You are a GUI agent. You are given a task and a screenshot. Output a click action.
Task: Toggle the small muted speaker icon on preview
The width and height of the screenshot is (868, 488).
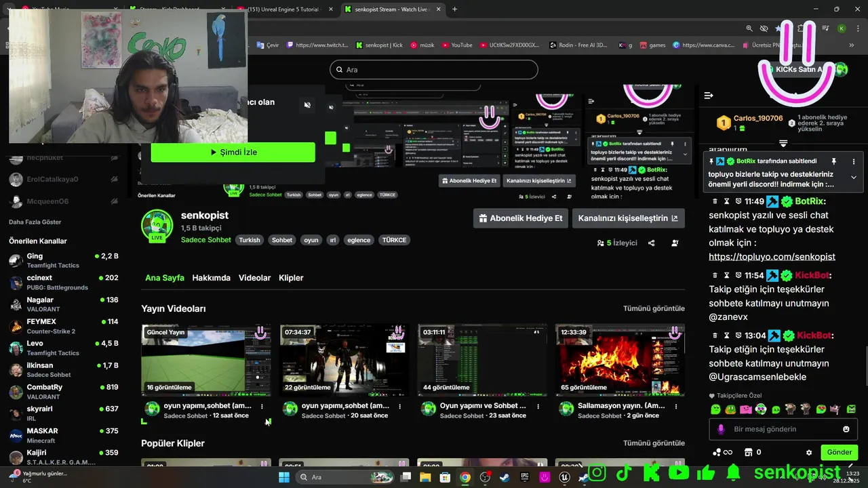click(x=331, y=107)
